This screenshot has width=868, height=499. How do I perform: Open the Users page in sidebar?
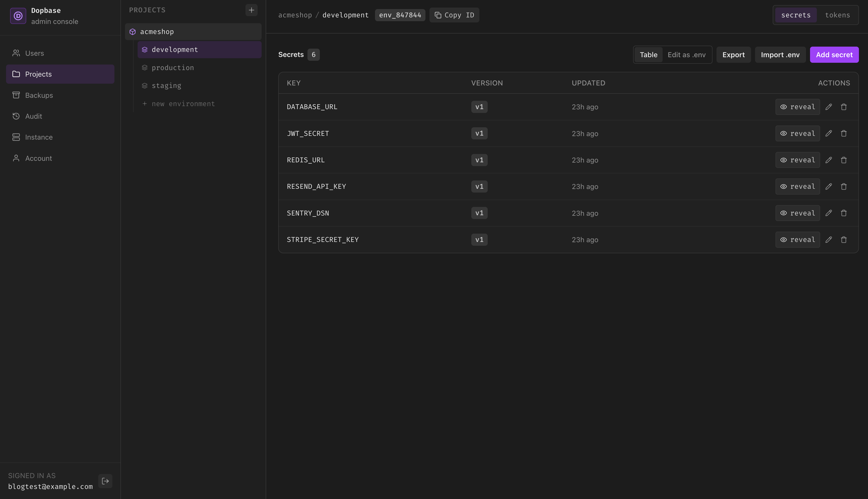point(60,53)
